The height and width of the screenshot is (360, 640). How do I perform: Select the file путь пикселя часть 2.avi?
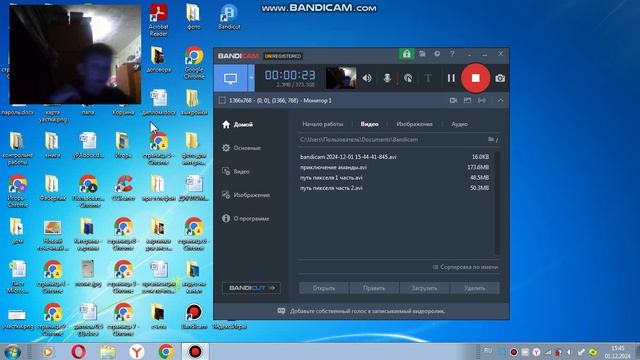395,188
